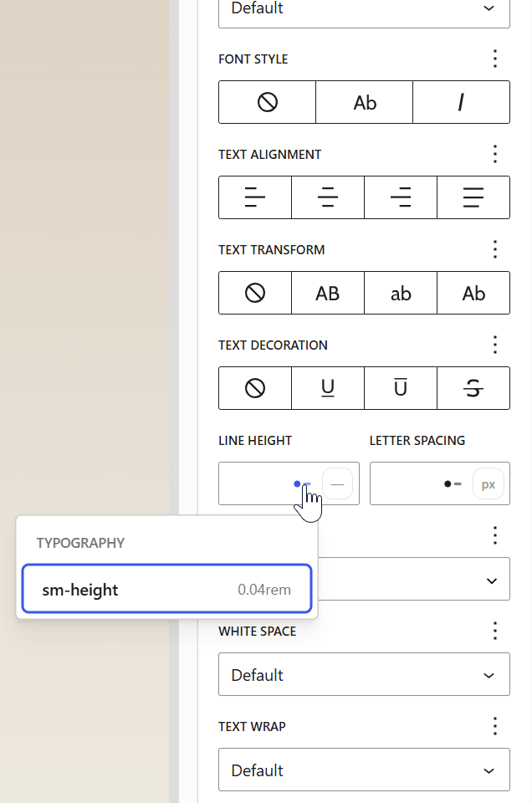Open Text Alignment options menu
This screenshot has width=532, height=803.
click(495, 154)
